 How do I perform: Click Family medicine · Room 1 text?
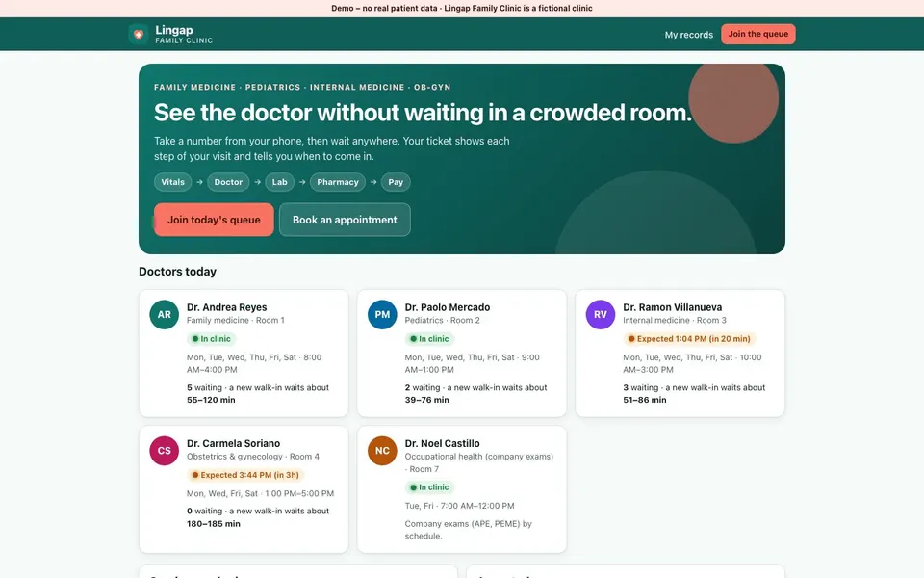click(x=235, y=320)
